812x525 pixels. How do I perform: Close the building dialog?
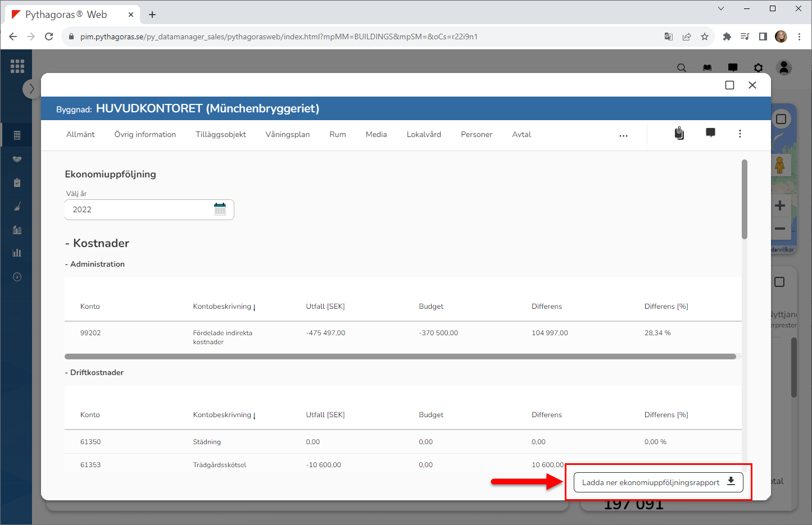tap(752, 85)
